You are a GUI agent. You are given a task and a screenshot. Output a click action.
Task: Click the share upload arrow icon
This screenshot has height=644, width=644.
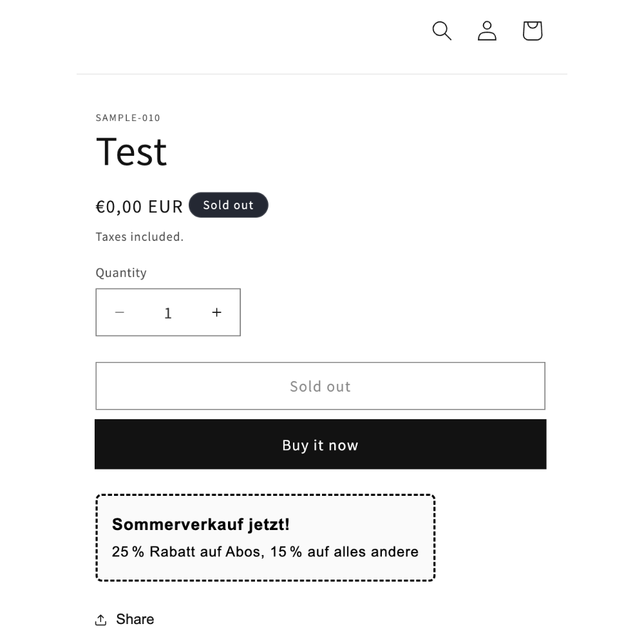pos(100,620)
